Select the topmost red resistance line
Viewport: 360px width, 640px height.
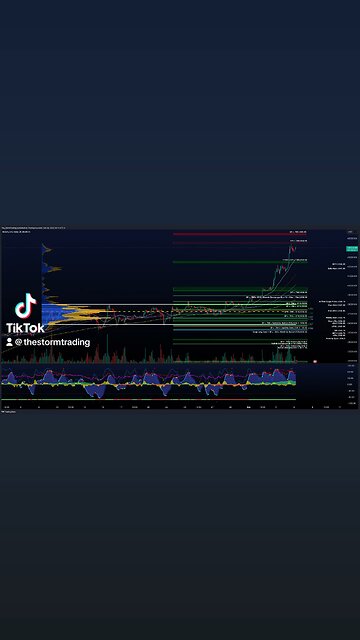pyautogui.click(x=240, y=234)
